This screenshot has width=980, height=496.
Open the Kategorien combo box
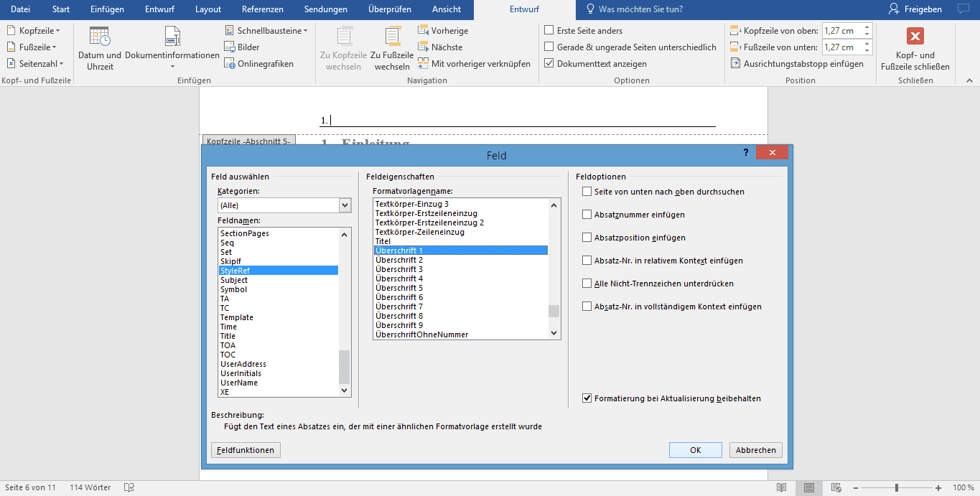(284, 205)
